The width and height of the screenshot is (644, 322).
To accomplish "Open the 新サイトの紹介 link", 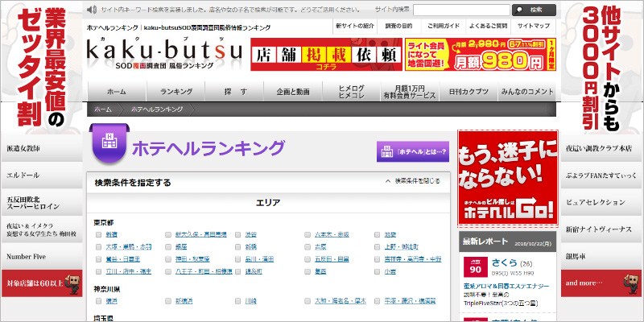I will coord(355,26).
